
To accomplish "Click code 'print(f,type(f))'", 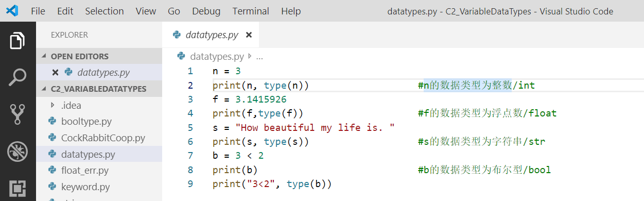I will [x=258, y=113].
